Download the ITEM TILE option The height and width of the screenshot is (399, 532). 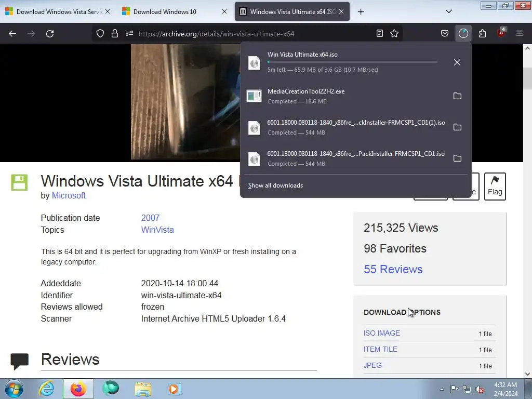click(380, 349)
